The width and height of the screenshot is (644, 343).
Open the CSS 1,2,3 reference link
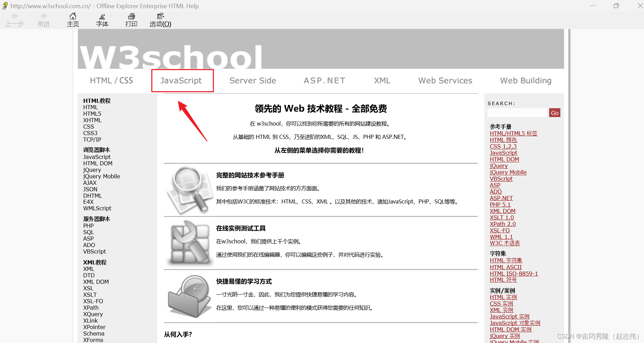tap(503, 146)
